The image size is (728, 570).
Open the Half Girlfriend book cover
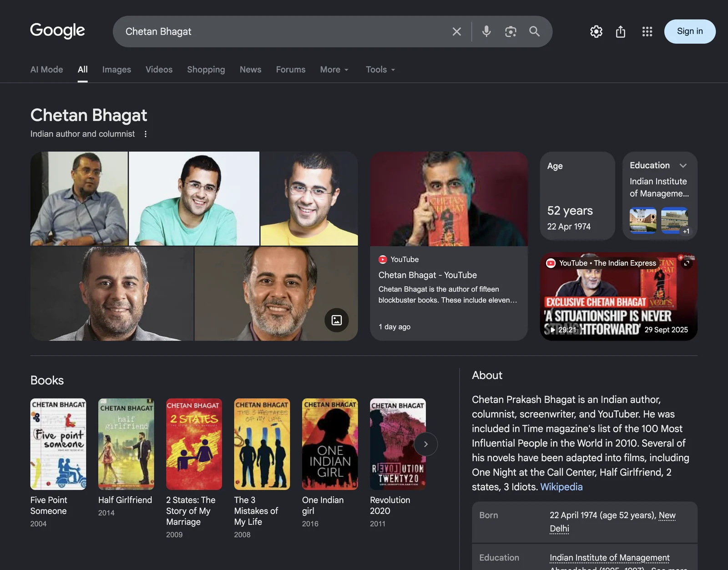click(126, 444)
